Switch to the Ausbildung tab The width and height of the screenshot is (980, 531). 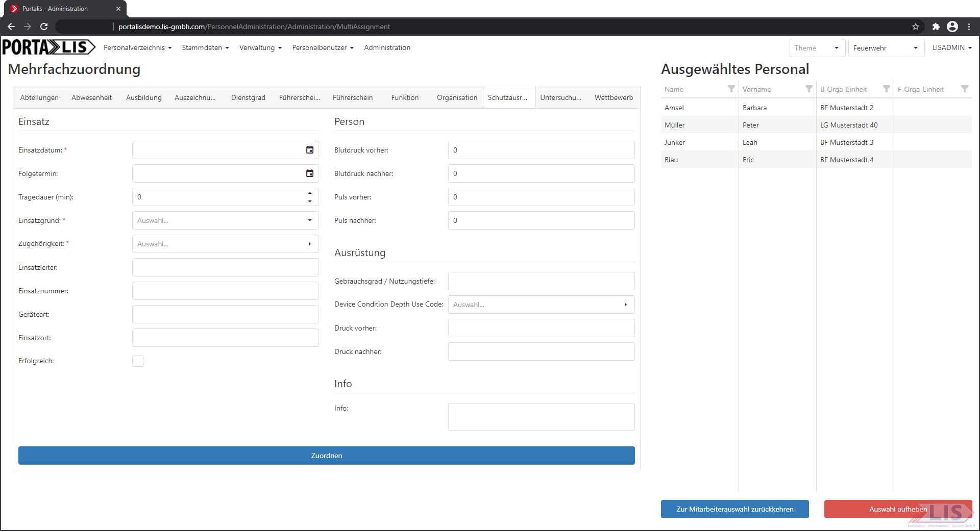pos(143,97)
